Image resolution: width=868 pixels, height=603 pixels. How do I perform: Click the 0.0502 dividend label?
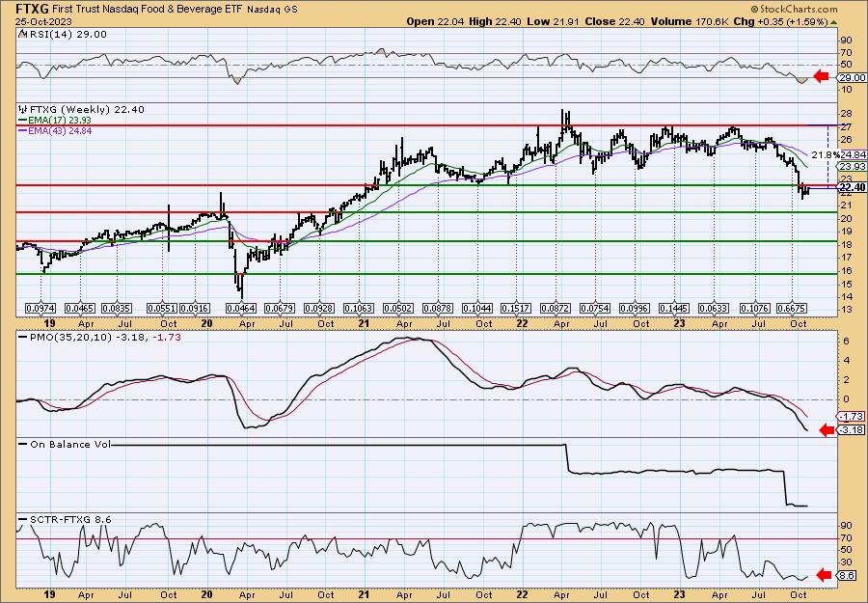(x=398, y=308)
